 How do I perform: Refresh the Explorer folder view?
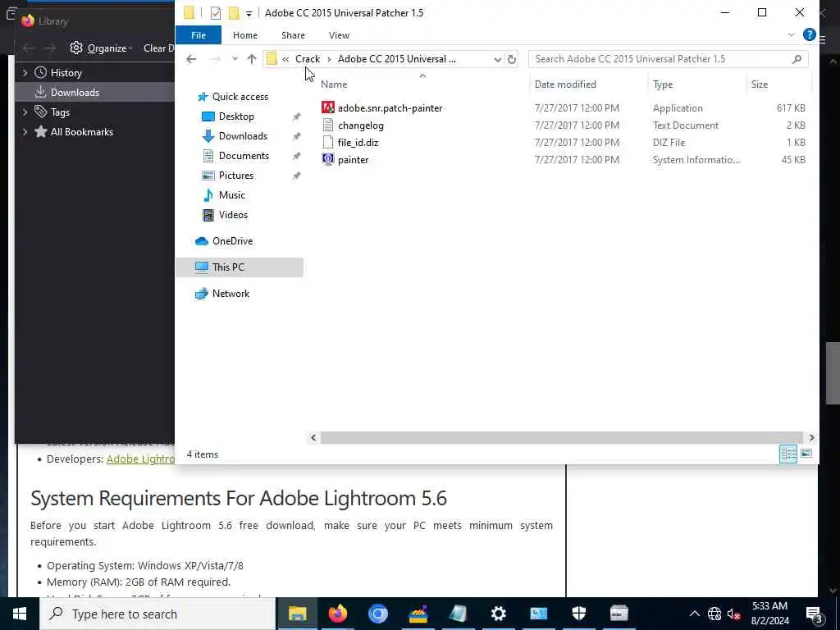click(x=512, y=59)
